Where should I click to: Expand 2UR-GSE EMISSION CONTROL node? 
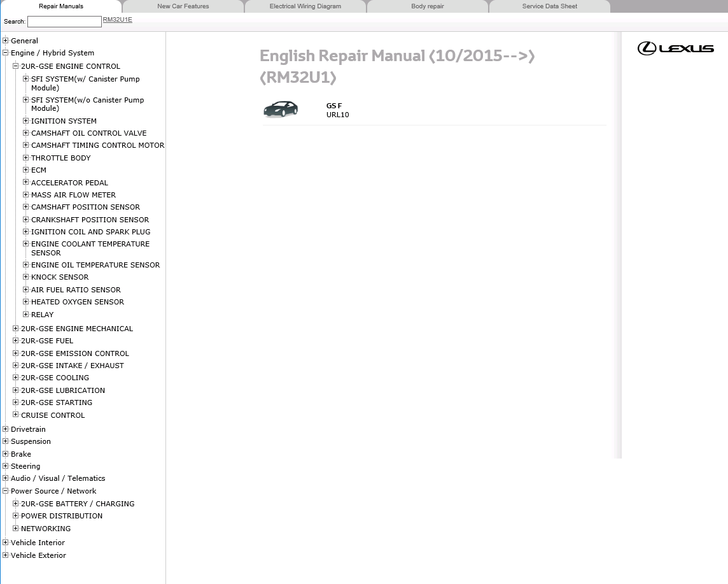tap(16, 353)
